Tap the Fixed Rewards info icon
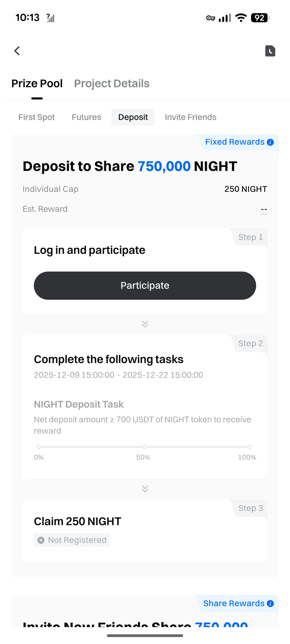The width and height of the screenshot is (290, 644). click(270, 142)
